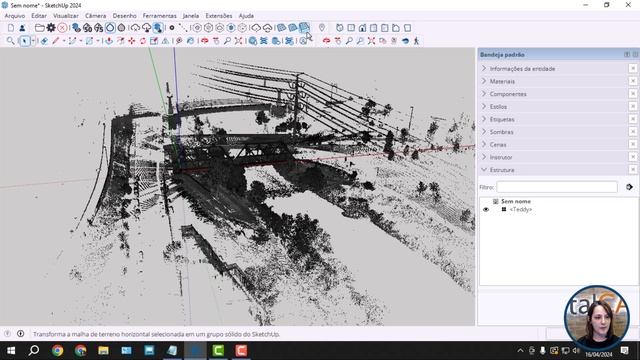Click the location pin icon
The width and height of the screenshot is (640, 360).
click(x=322, y=28)
